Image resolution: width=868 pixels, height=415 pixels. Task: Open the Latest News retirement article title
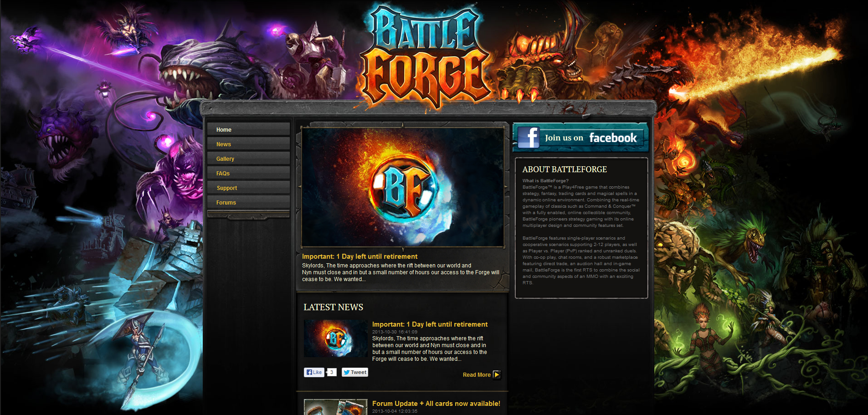[430, 324]
